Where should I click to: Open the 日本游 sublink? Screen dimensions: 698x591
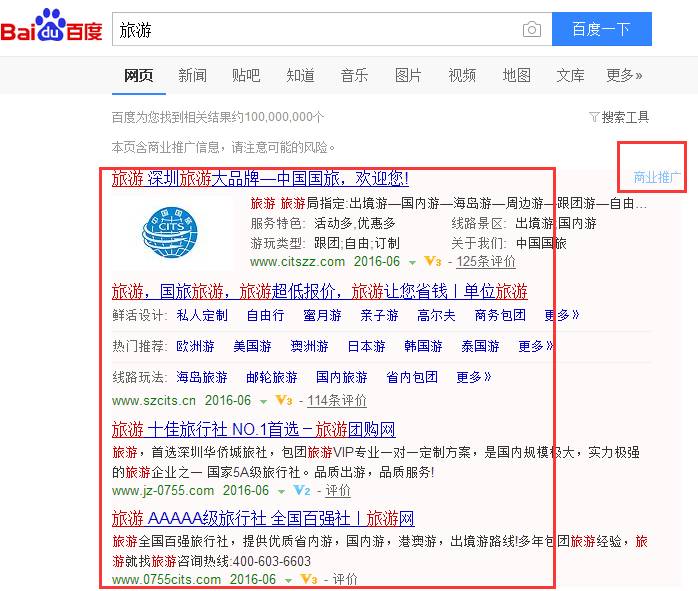tap(366, 346)
